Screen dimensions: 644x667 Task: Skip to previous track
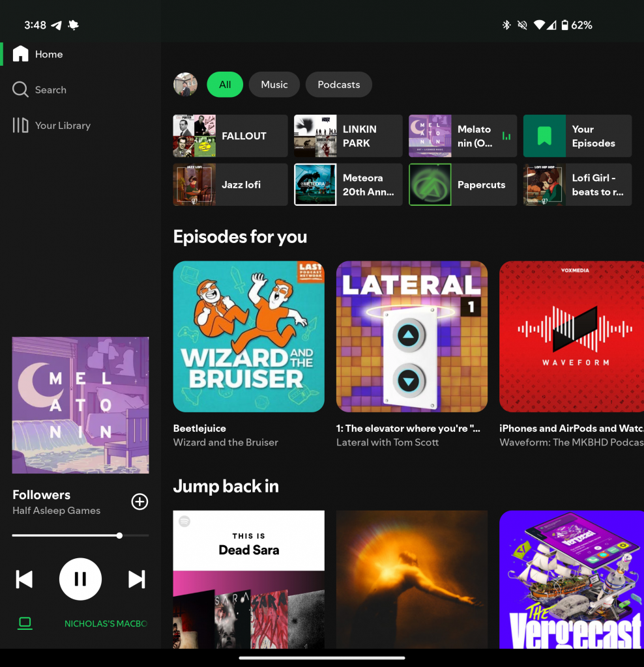pos(24,579)
